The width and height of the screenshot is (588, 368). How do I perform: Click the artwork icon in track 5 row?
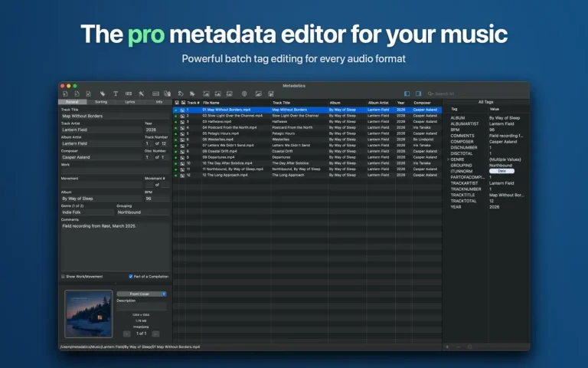click(182, 133)
